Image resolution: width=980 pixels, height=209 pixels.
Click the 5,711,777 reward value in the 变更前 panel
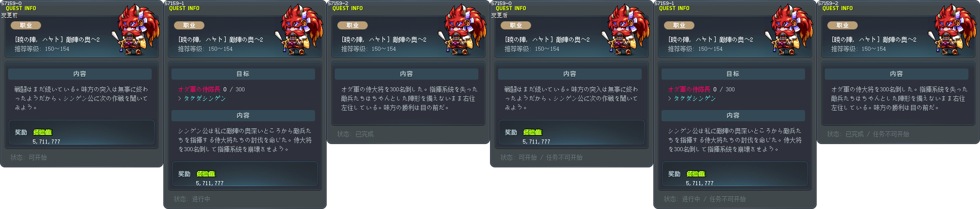46,142
